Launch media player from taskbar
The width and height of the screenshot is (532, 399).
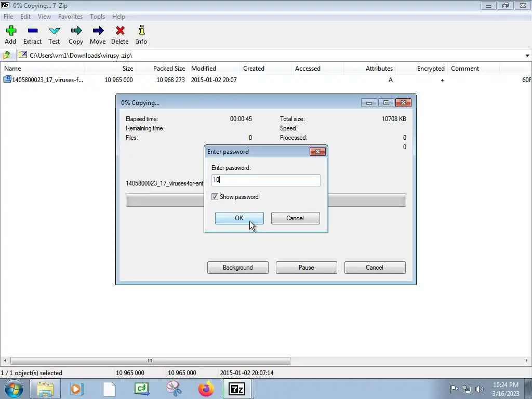point(76,389)
